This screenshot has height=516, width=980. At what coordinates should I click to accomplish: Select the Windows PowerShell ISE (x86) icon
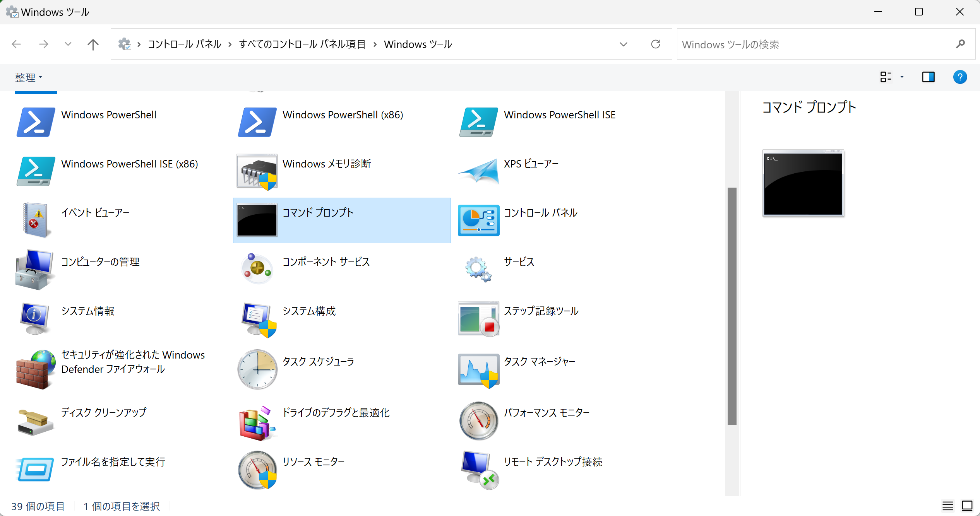tap(36, 171)
